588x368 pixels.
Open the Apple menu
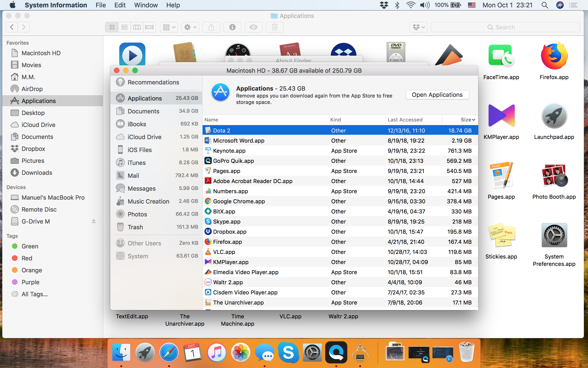coord(13,5)
